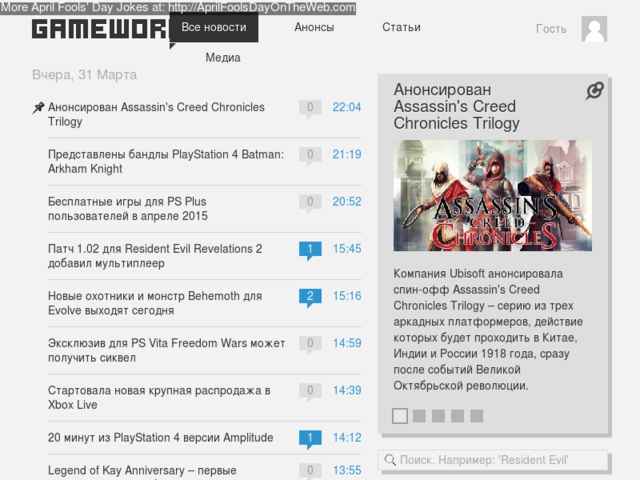Switch to Все новости tab
This screenshot has width=640, height=480.
(214, 27)
